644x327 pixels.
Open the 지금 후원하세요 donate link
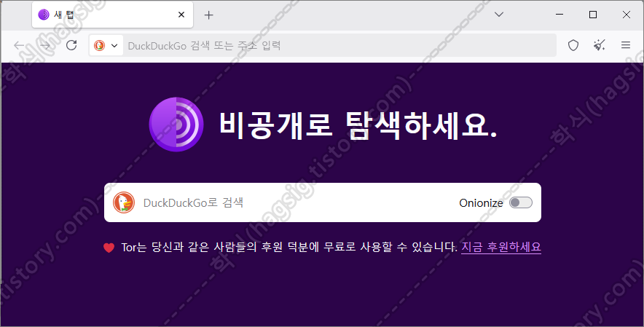click(x=501, y=247)
